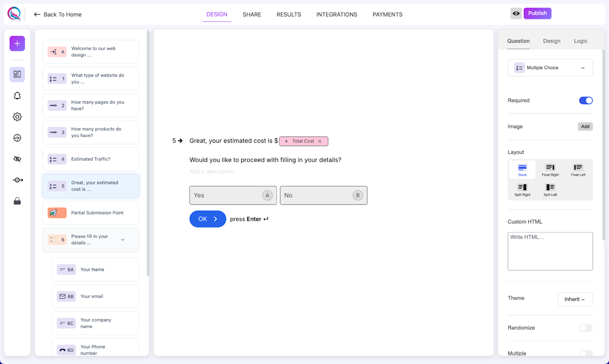Collapse question 6 'Please fill in your details'

click(x=123, y=240)
